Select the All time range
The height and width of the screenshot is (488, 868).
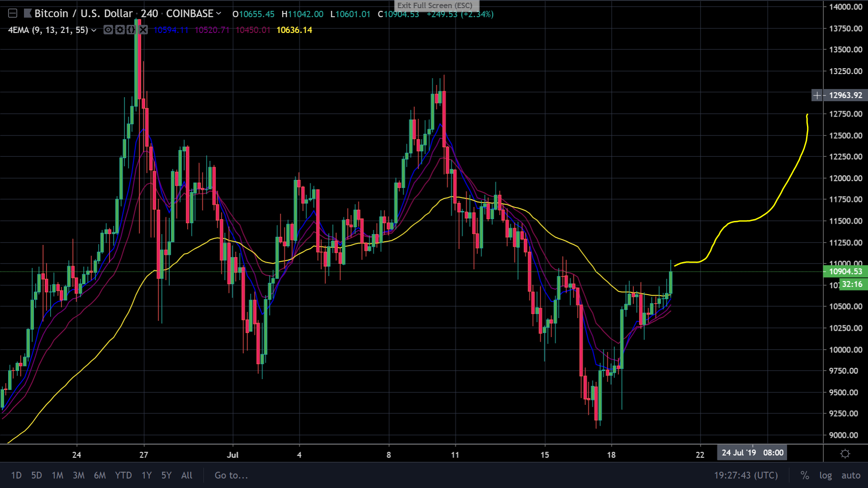187,475
